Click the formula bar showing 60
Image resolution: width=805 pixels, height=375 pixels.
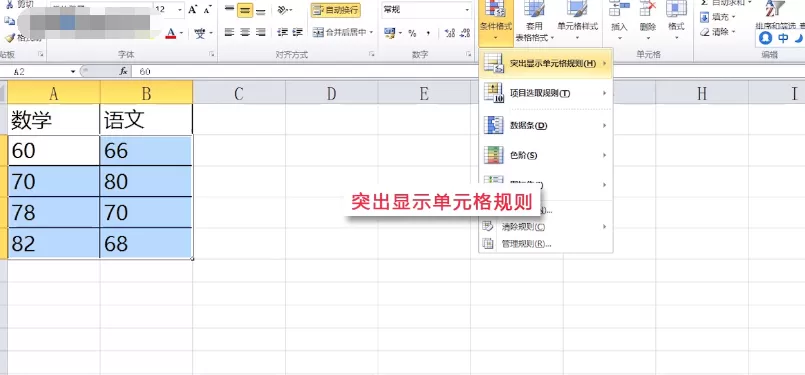467,71
